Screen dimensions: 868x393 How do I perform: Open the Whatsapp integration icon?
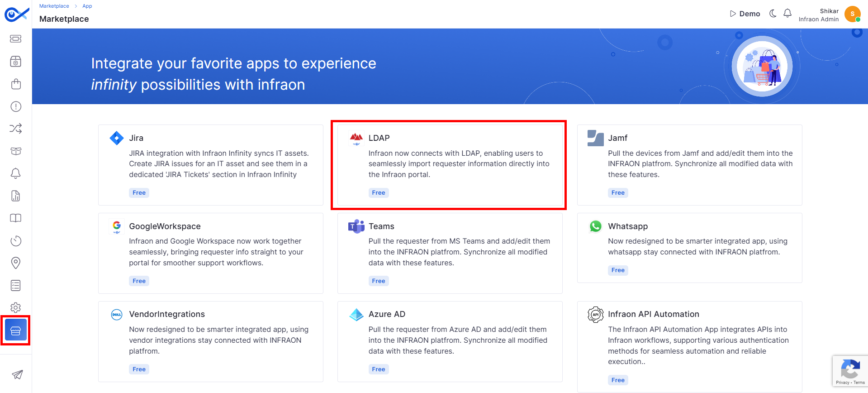pos(595,226)
